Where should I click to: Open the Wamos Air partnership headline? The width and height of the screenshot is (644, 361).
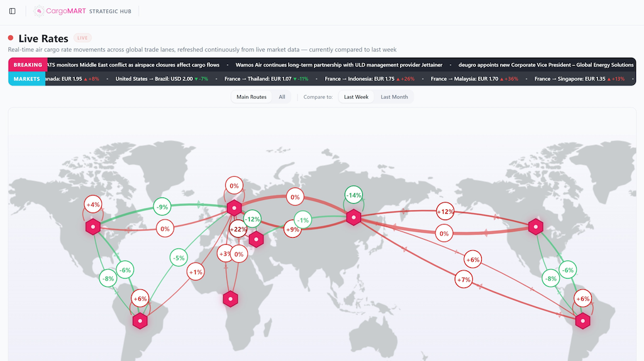pos(339,65)
